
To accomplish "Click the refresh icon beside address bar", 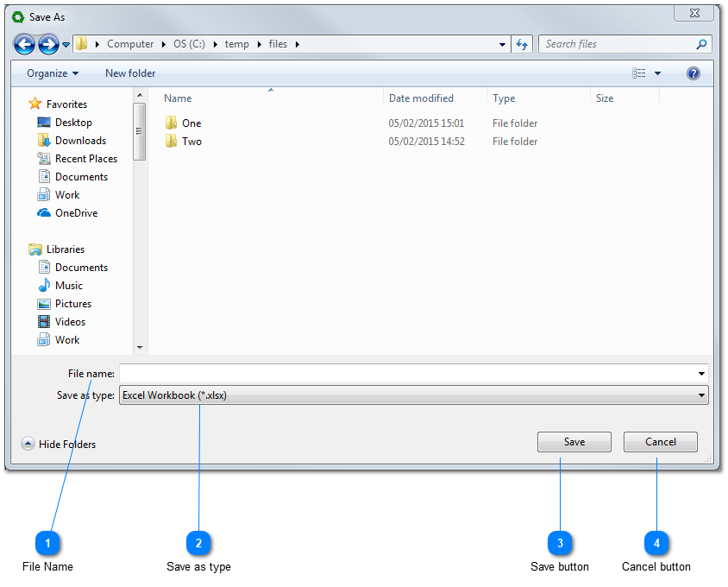I will [522, 44].
